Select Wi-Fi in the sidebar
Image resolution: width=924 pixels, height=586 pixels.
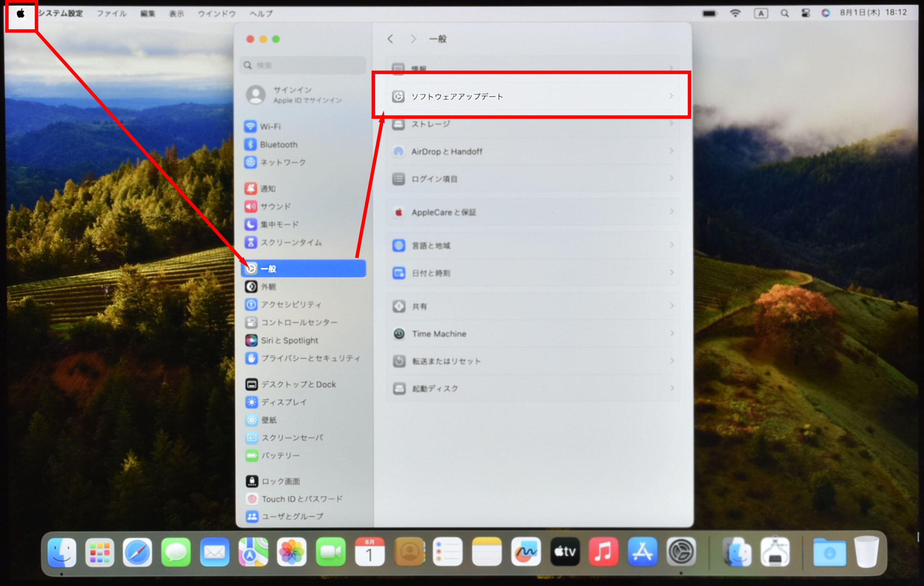(x=303, y=126)
